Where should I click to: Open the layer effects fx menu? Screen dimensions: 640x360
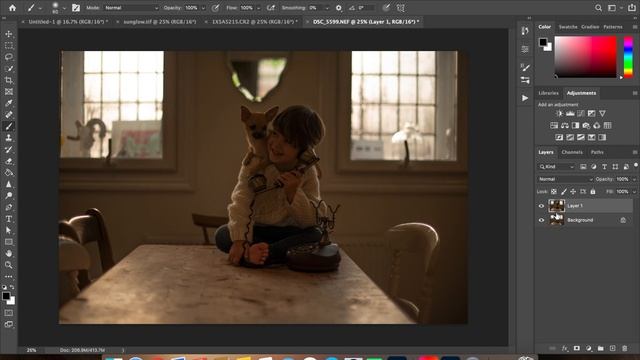pos(564,348)
